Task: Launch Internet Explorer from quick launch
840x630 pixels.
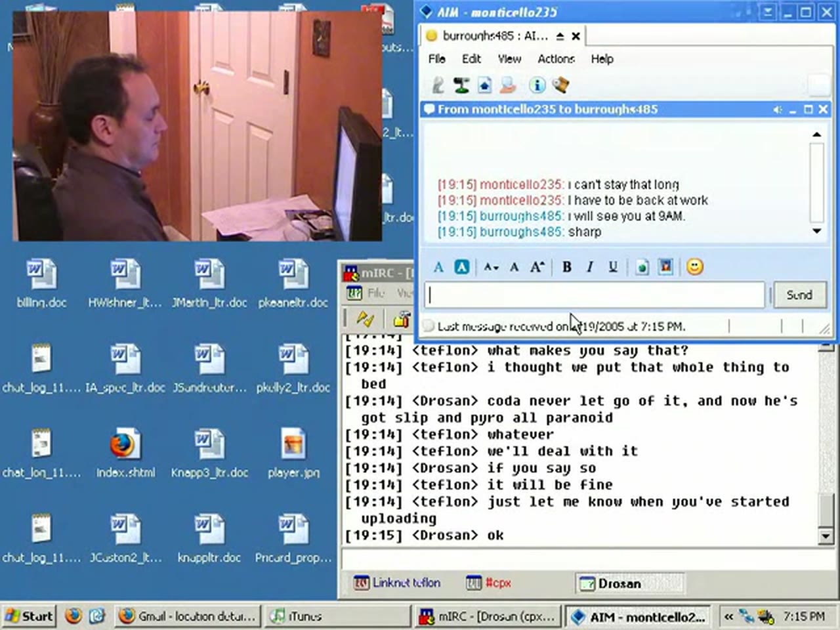Action: (96, 616)
